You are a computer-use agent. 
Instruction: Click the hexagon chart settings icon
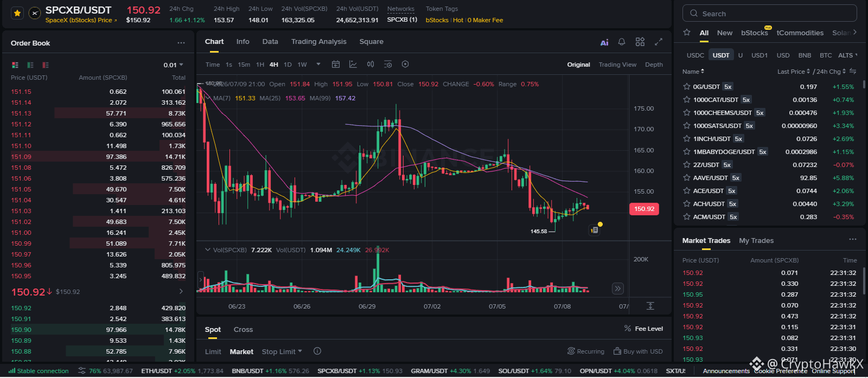click(405, 64)
